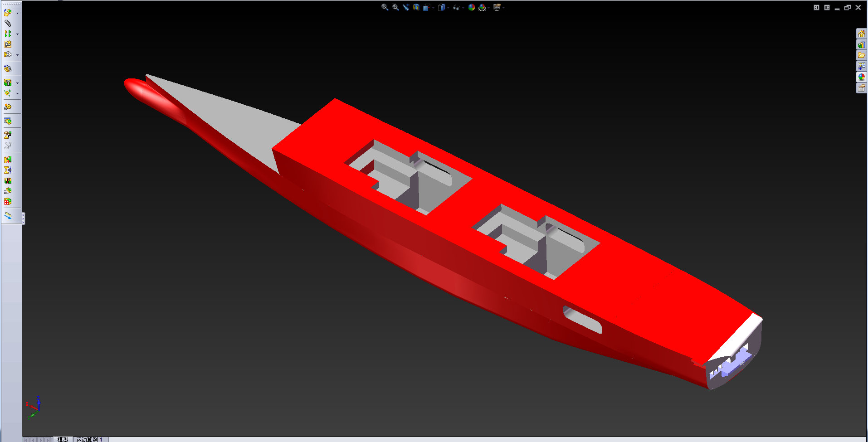Viewport: 868px width, 442px height.
Task: Click the left panel collapse handle
Action: coord(23,219)
